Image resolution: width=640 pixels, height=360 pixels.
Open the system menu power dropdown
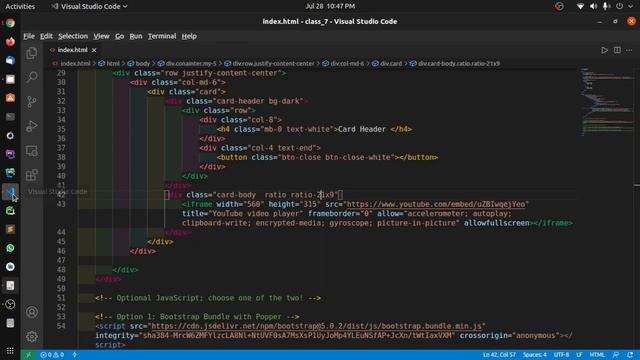(x=624, y=7)
